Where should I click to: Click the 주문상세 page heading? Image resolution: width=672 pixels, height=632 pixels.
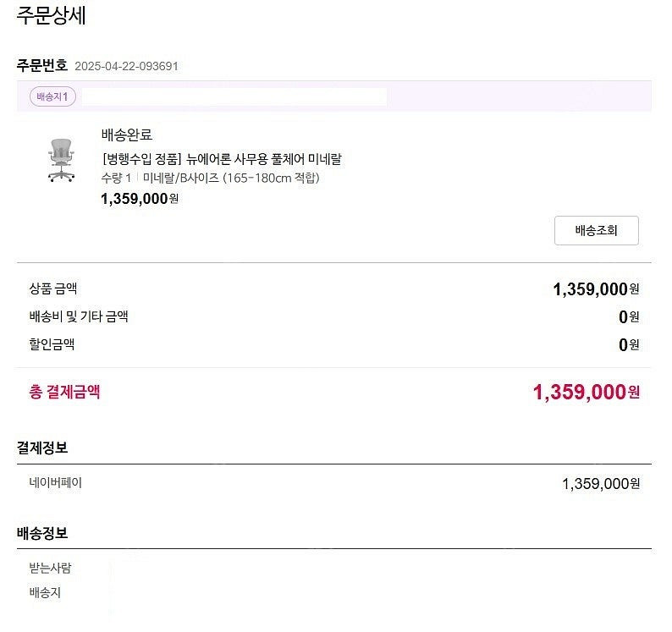(51, 15)
